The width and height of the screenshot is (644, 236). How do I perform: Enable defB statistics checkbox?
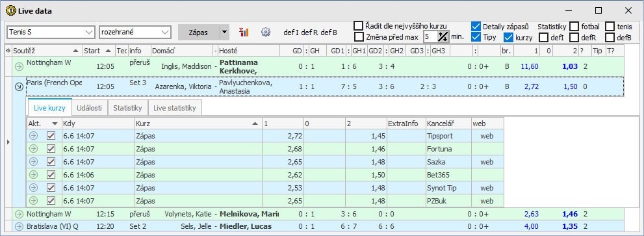click(x=610, y=38)
